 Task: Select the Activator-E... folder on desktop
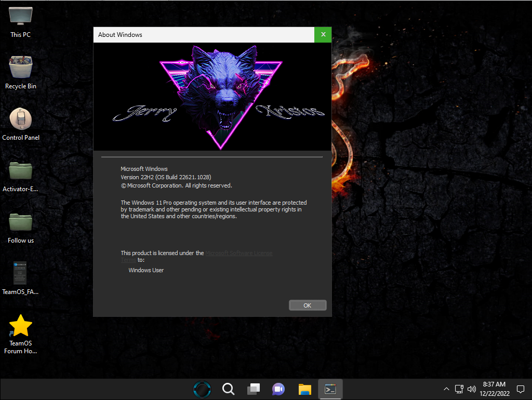click(x=20, y=177)
